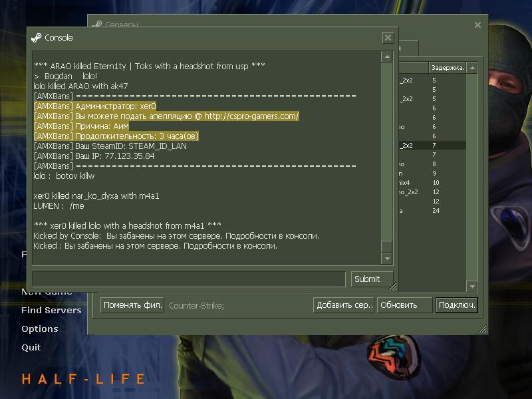Screen dimensions: 532x399
Task: Click the highlighted server row with delay 7
Action: coord(432,146)
